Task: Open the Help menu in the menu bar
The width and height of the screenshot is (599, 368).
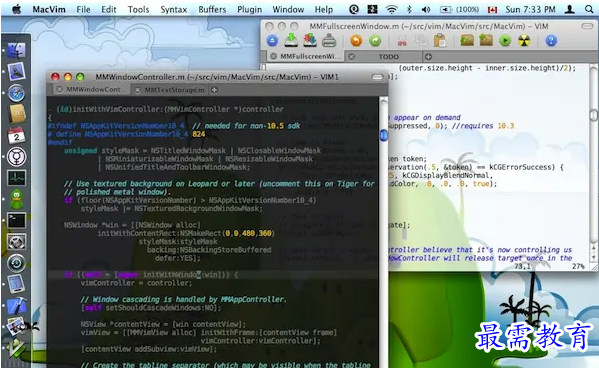Action: (324, 10)
